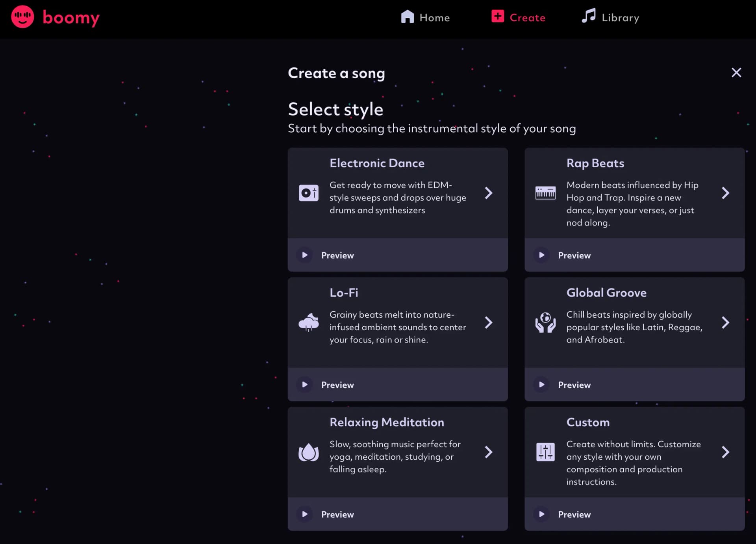
Task: Expand the Electronic Dance style chevron
Action: [x=489, y=193]
